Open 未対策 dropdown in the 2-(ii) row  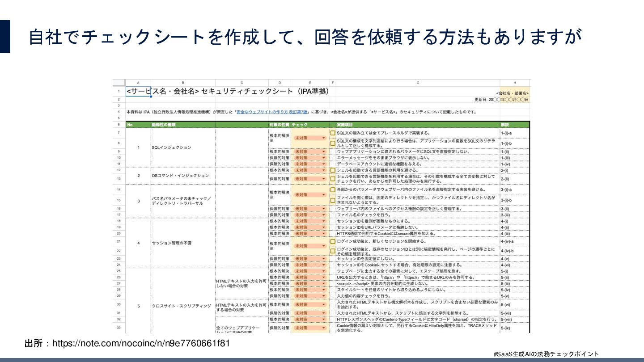[x=310, y=179]
